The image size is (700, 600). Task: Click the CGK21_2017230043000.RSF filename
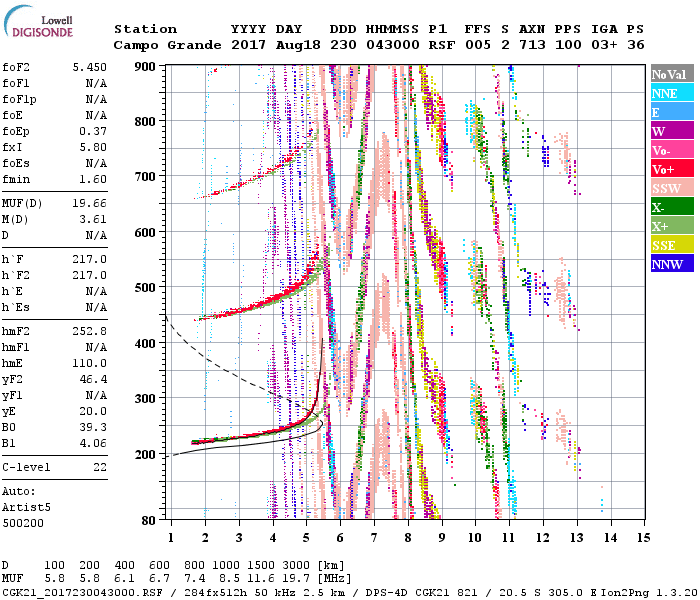pyautogui.click(x=82, y=592)
